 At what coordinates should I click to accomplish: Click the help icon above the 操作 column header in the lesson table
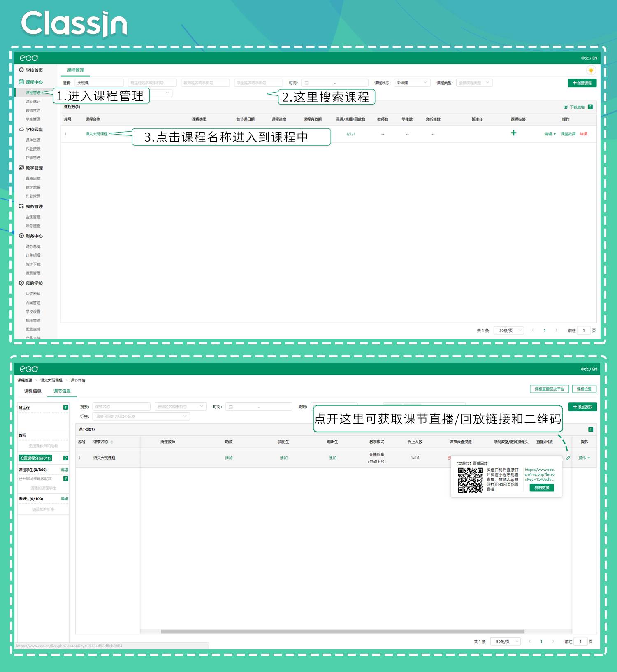coord(591,429)
